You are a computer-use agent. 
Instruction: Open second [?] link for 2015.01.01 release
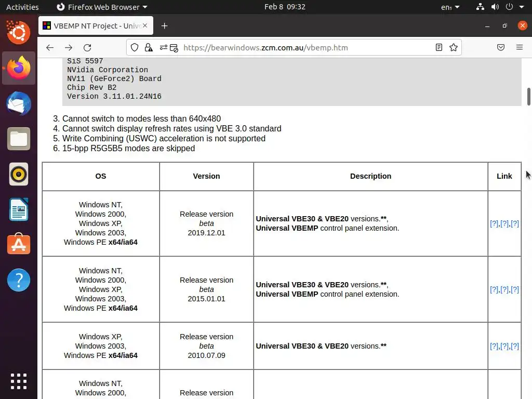[x=504, y=289]
